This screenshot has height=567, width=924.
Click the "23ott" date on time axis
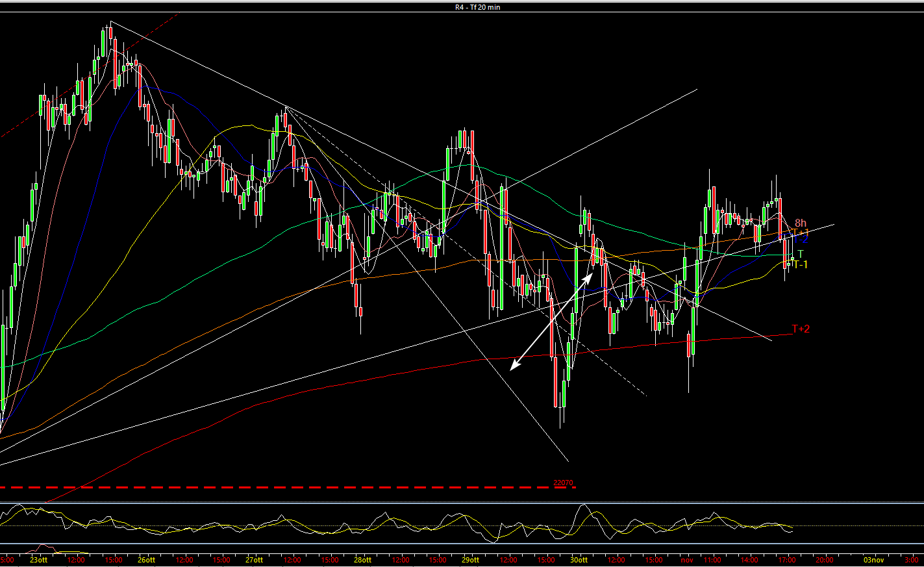38,559
